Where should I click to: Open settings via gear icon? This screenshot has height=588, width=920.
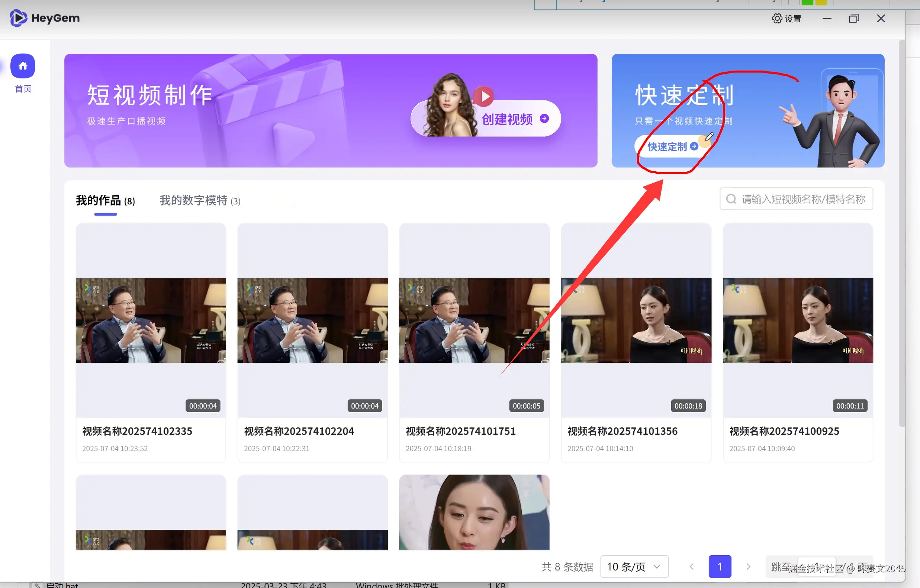(x=777, y=18)
